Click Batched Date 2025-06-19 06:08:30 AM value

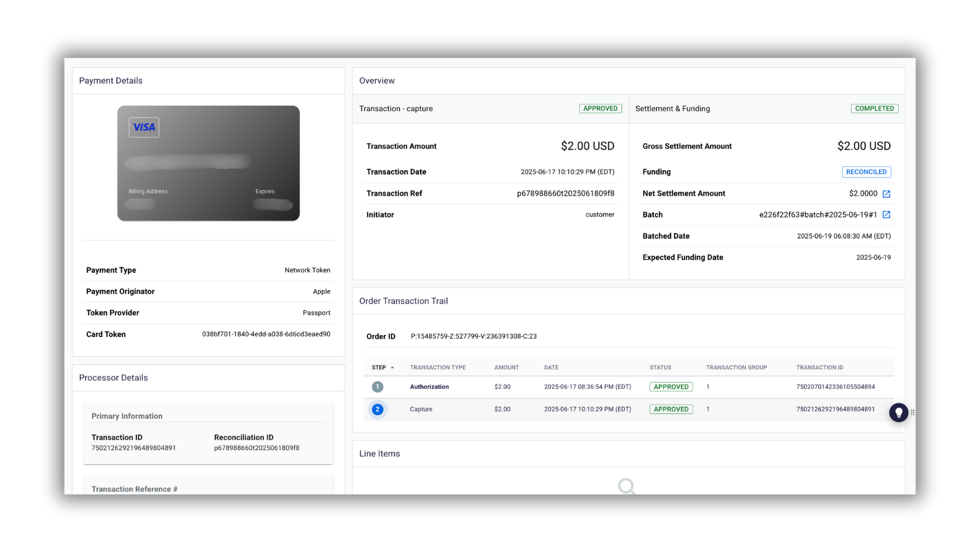[x=844, y=237]
